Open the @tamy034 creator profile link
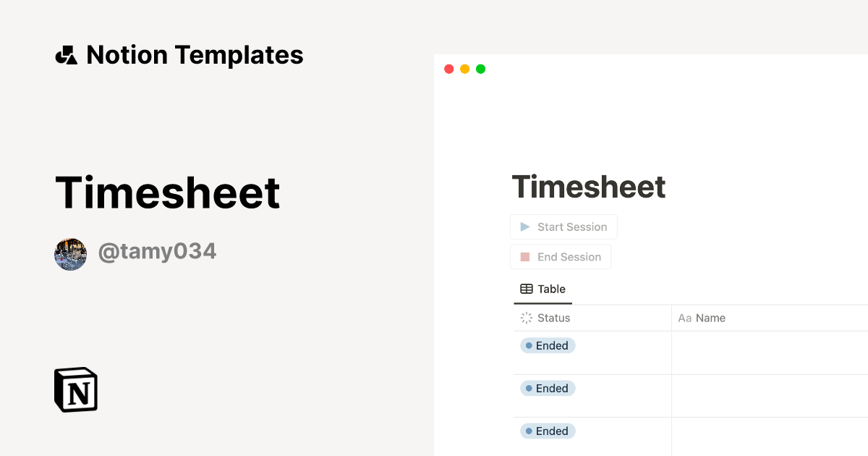 [157, 251]
